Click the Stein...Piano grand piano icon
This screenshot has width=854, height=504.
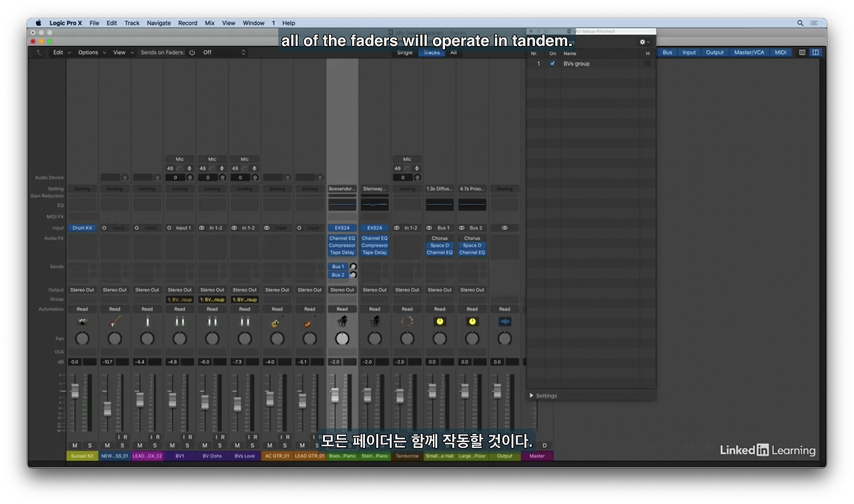375,322
